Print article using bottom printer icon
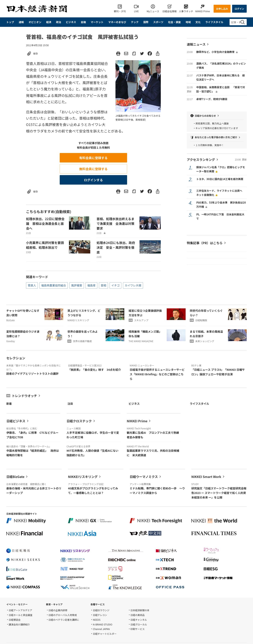 (118, 191)
